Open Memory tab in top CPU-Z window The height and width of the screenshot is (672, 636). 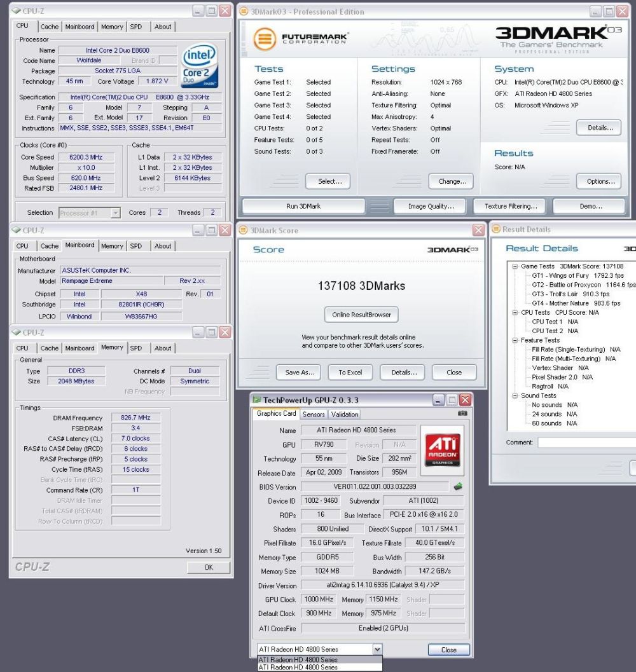tap(112, 27)
